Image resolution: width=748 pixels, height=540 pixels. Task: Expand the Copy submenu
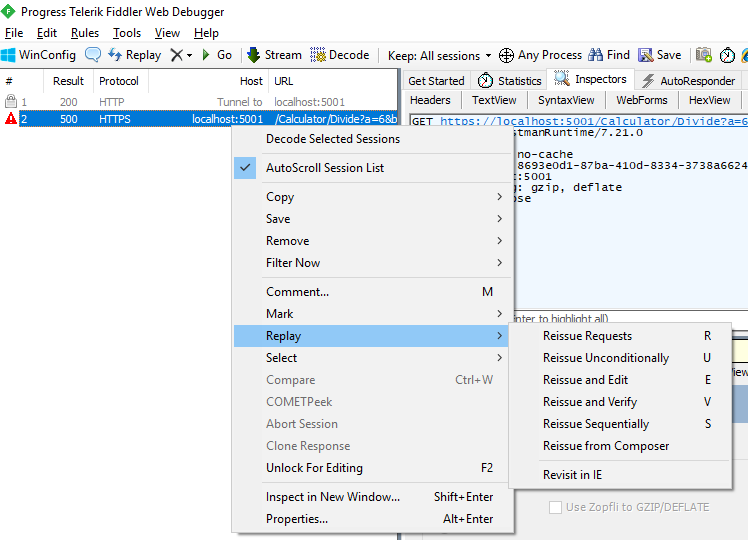pos(373,197)
